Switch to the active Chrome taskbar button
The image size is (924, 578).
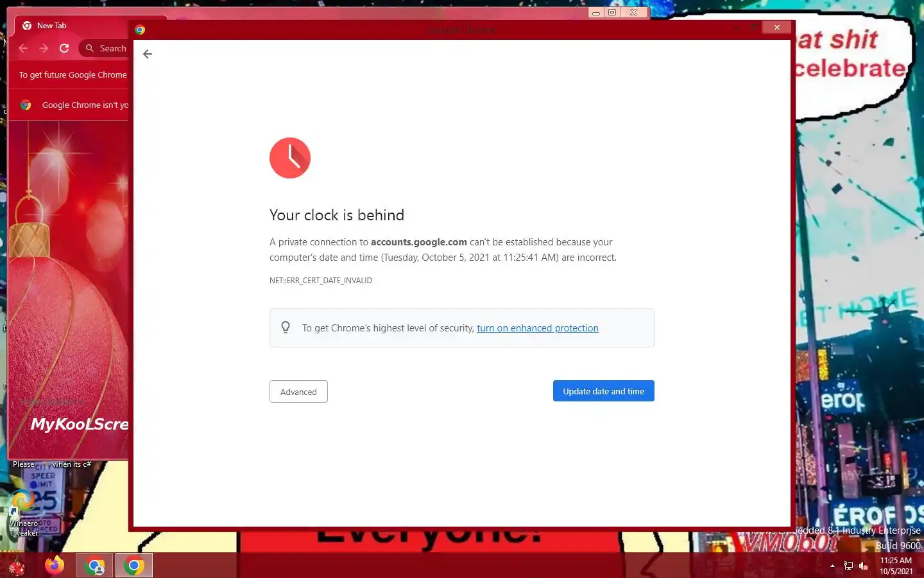coord(134,566)
